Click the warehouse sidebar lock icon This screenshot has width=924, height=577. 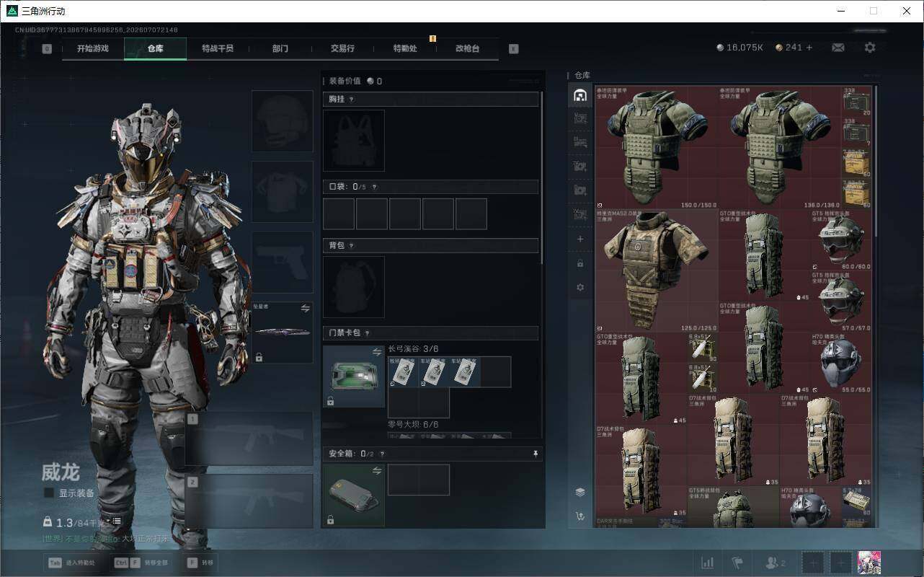coord(580,263)
